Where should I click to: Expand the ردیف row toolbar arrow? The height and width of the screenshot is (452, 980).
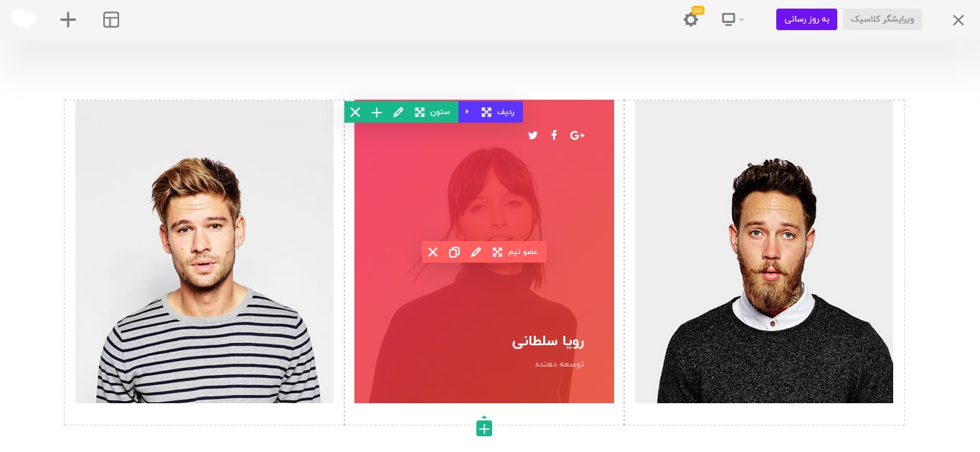(467, 112)
